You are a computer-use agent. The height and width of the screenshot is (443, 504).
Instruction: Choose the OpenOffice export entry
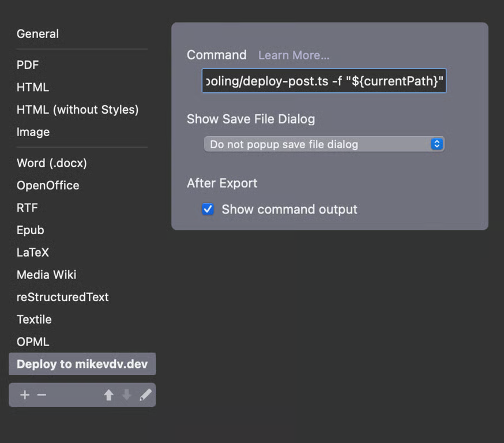tap(48, 186)
